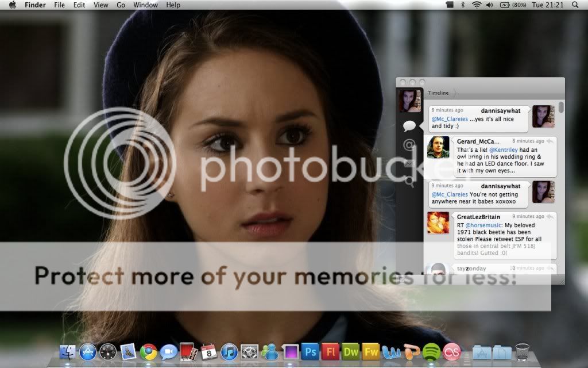
Task: Open the volume control in menu bar
Action: tap(489, 5)
